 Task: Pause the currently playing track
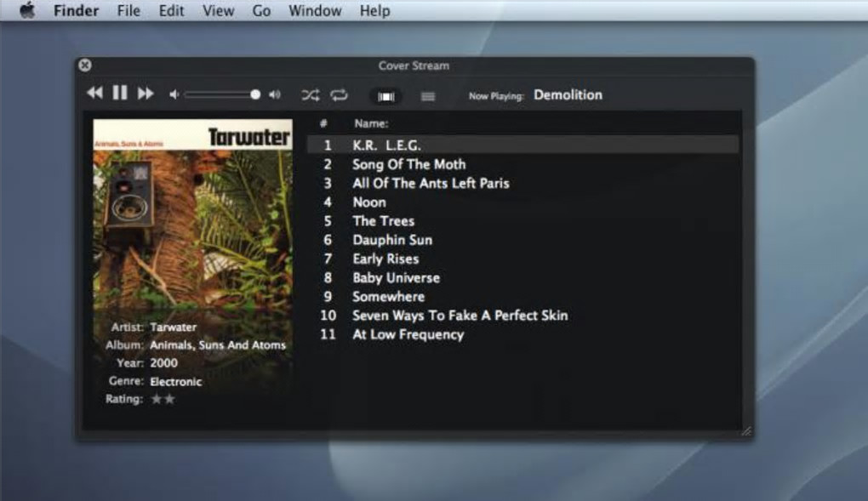click(120, 93)
